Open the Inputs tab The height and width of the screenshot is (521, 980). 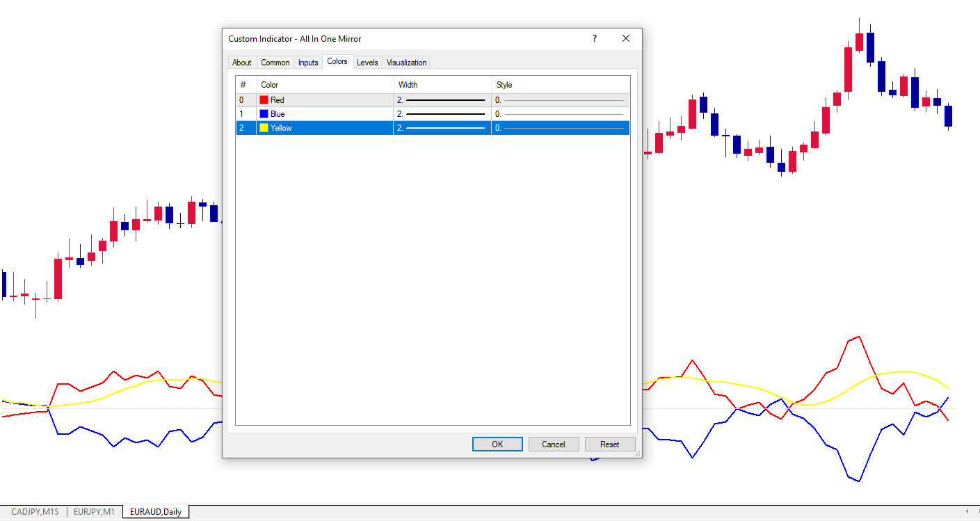click(308, 63)
